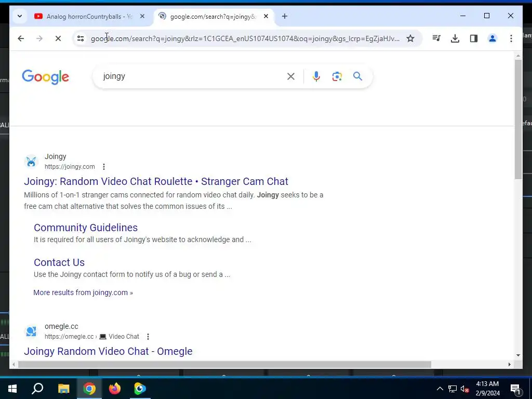Close the google.com search tab
Screen dimensions: 532x399
click(x=266, y=16)
